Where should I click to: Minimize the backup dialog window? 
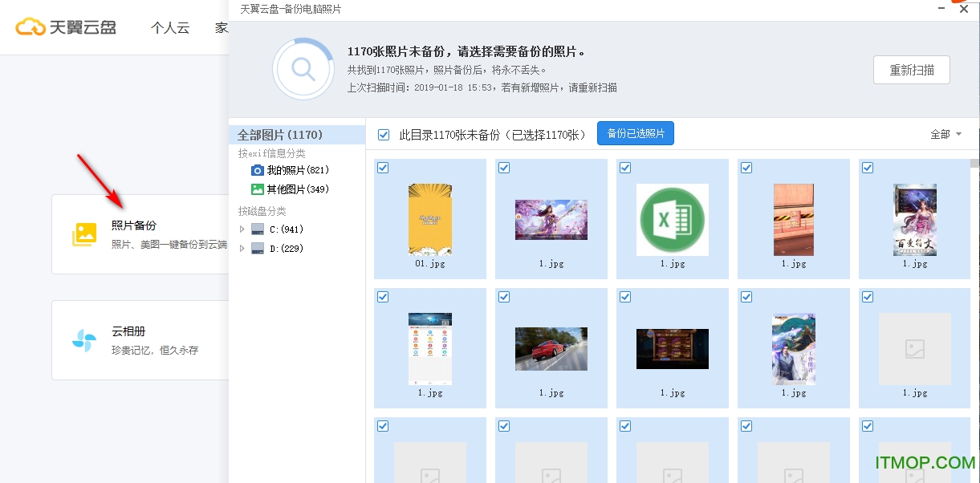(941, 7)
